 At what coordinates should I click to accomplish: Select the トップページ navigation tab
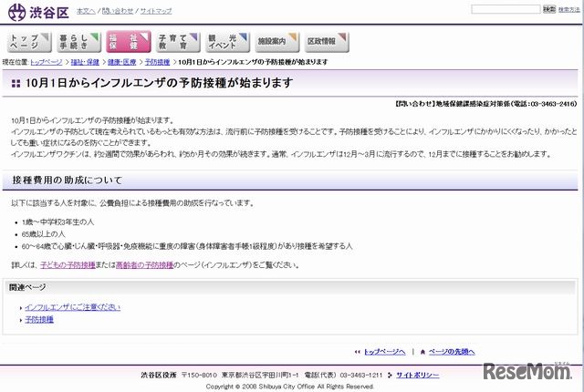click(x=29, y=42)
